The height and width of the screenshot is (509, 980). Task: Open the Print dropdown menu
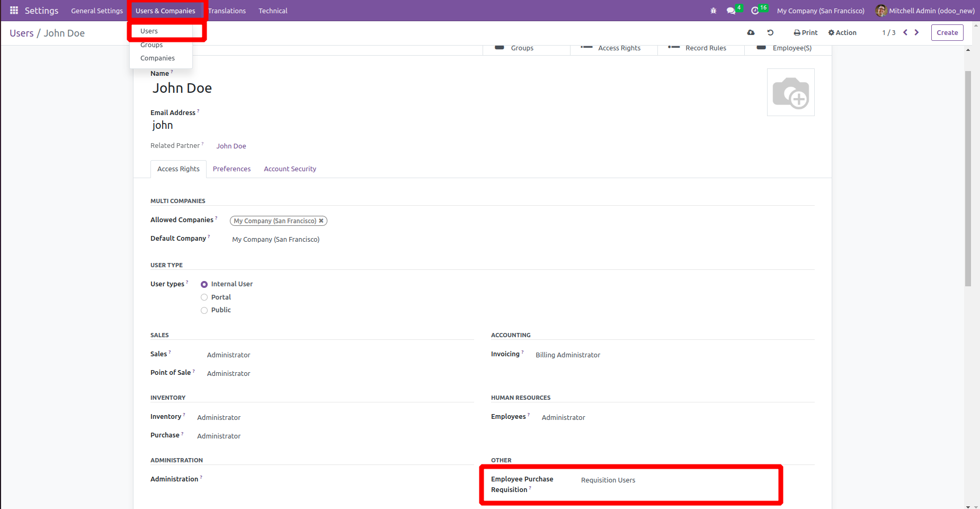coord(806,32)
